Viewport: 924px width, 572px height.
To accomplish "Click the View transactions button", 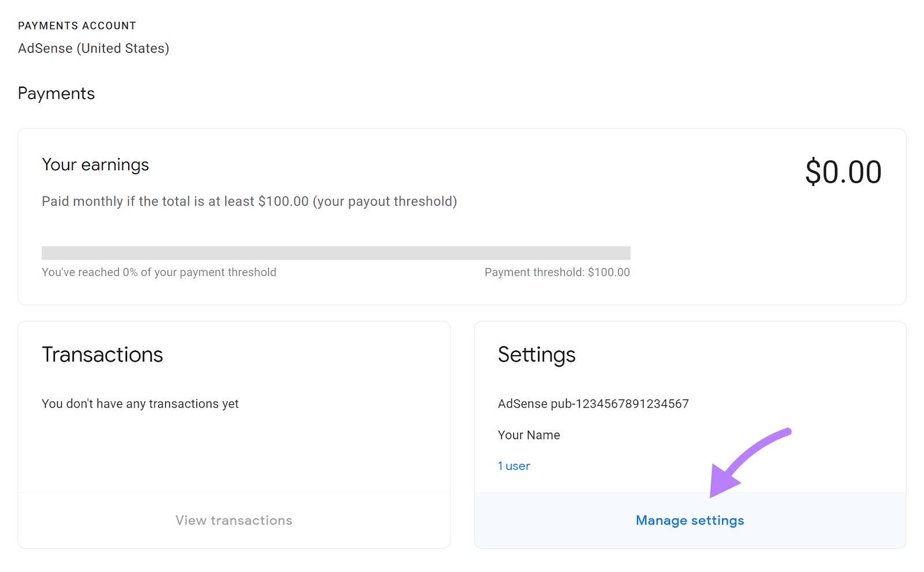I will click(x=233, y=519).
